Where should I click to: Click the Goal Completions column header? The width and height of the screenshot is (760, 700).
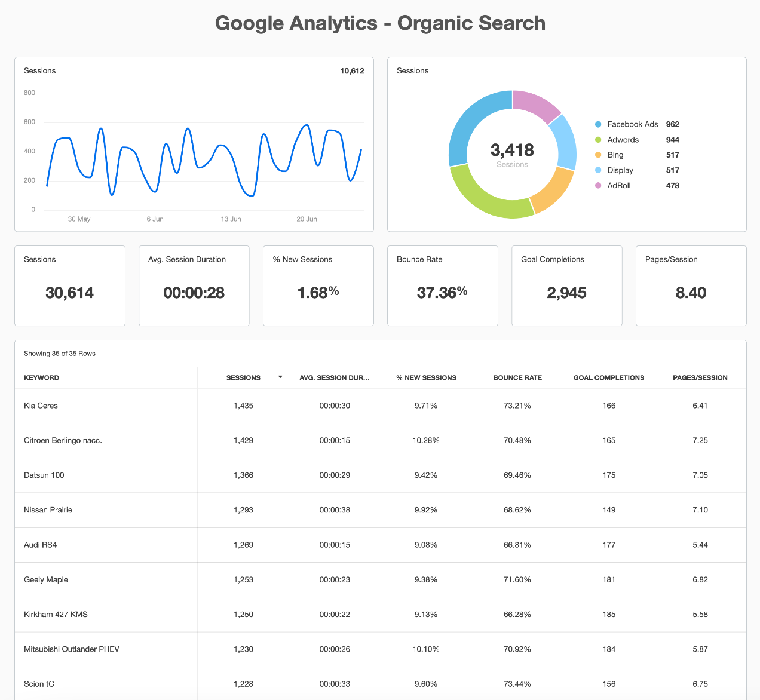609,378
